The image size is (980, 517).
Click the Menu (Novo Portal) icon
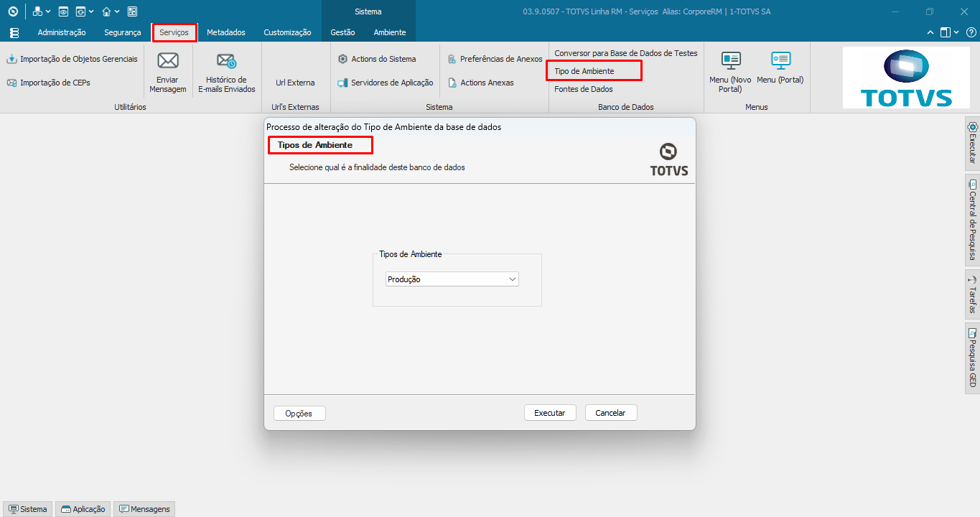730,60
